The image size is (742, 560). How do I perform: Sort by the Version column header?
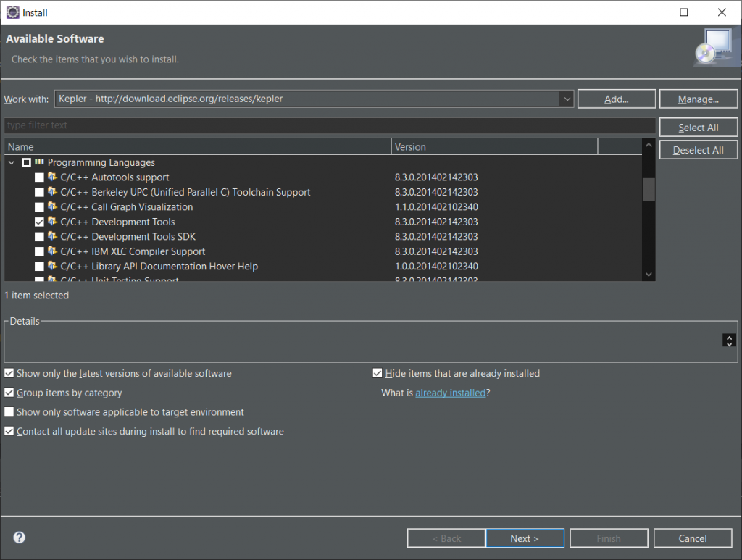(494, 146)
